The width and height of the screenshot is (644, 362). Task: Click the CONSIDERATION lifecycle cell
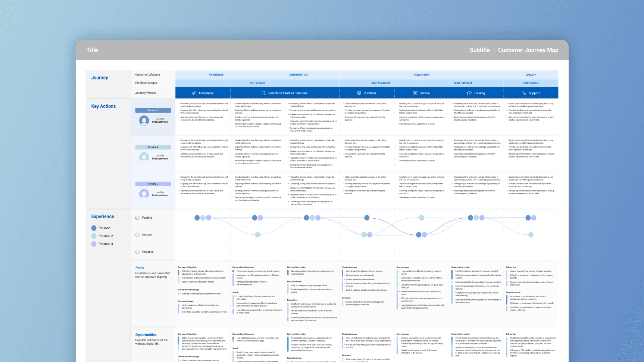coord(298,75)
